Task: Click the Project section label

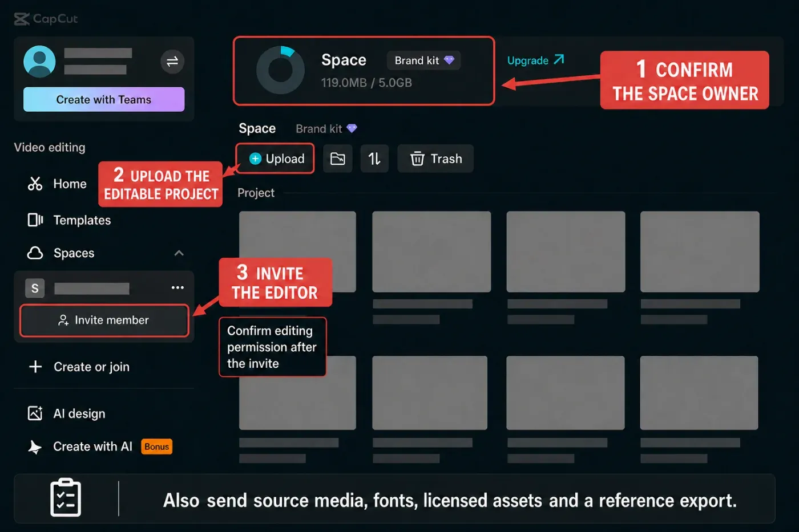Action: click(256, 193)
